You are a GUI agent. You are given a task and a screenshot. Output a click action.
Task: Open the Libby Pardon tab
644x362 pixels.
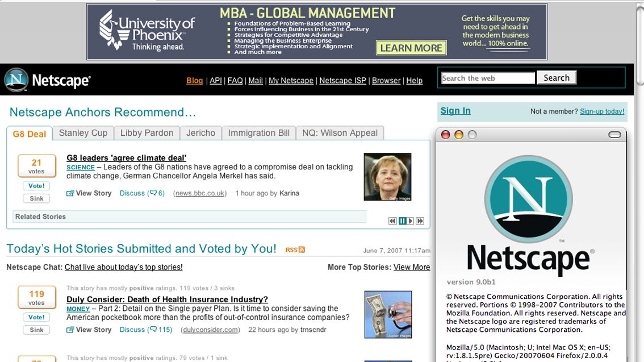tap(147, 133)
